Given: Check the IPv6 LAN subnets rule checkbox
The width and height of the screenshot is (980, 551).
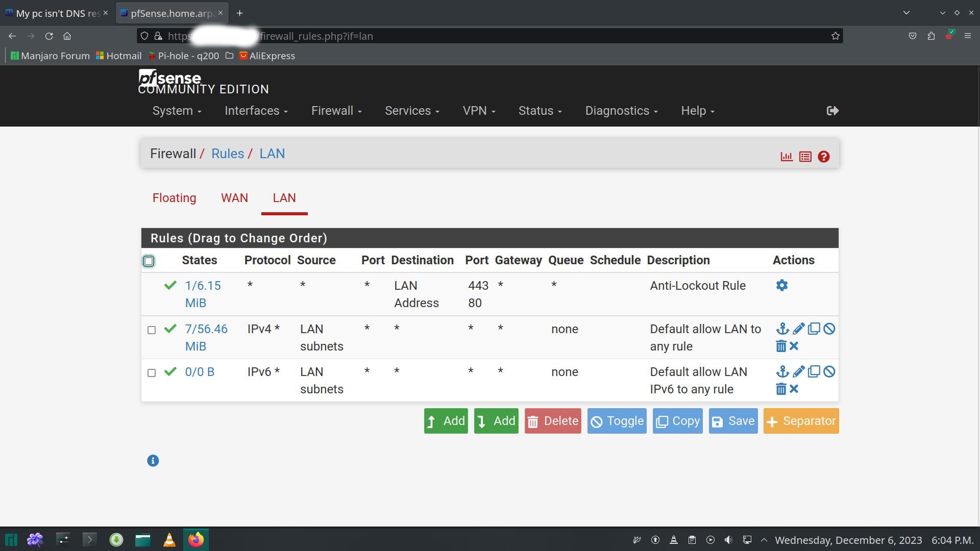Looking at the screenshot, I should click(x=152, y=373).
